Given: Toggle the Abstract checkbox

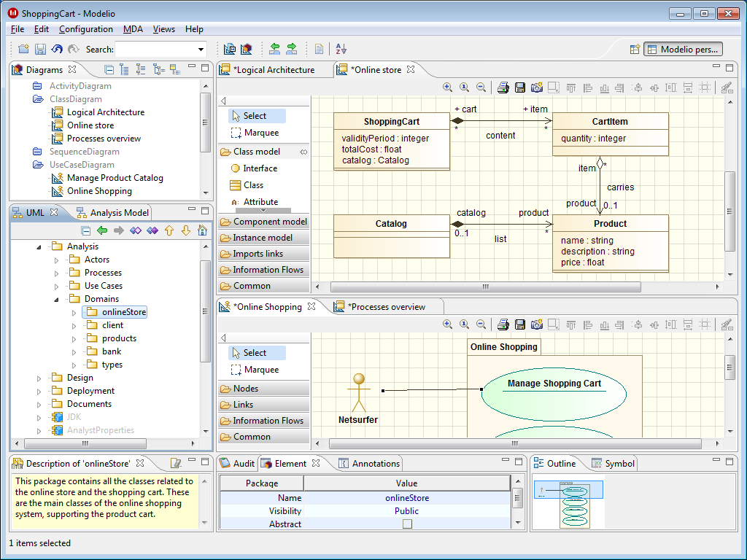Looking at the screenshot, I should click(407, 524).
